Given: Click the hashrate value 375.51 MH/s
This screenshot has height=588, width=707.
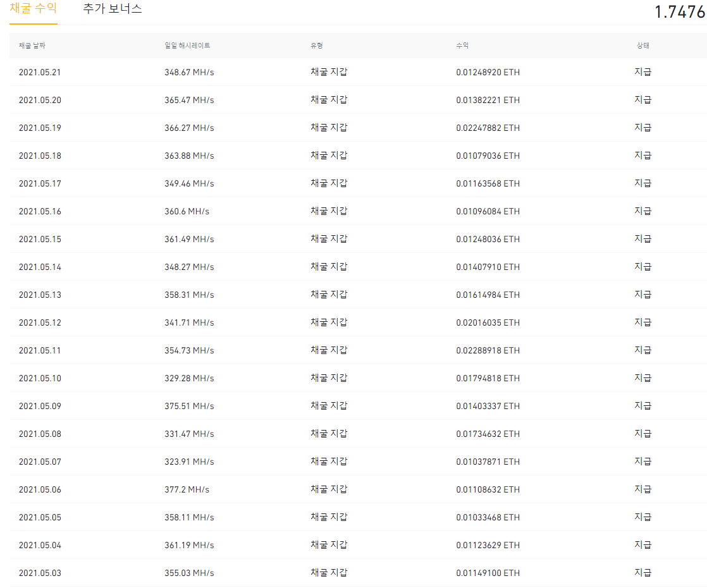Looking at the screenshot, I should (189, 407).
